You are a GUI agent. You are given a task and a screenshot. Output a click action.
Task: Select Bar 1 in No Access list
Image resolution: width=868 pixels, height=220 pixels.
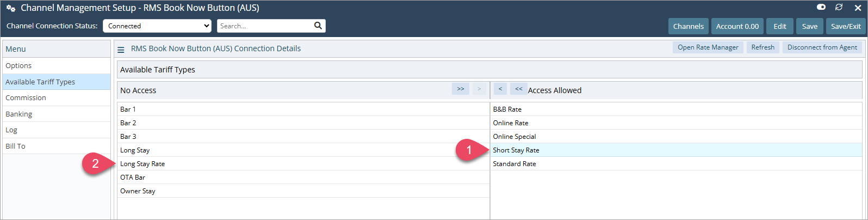[x=303, y=109]
